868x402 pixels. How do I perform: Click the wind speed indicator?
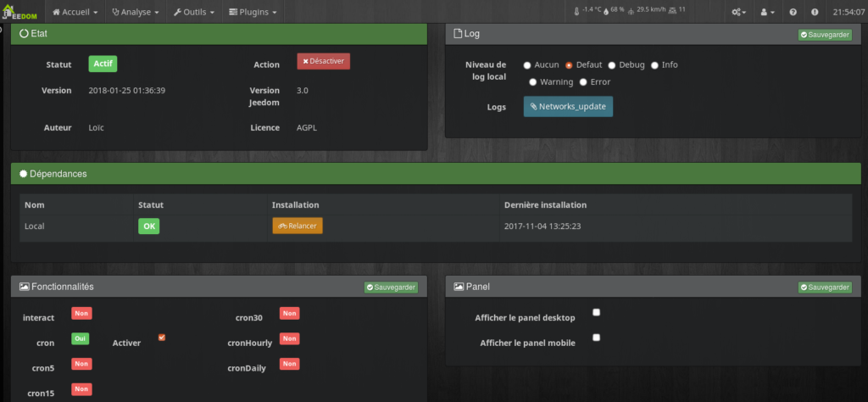tap(647, 10)
